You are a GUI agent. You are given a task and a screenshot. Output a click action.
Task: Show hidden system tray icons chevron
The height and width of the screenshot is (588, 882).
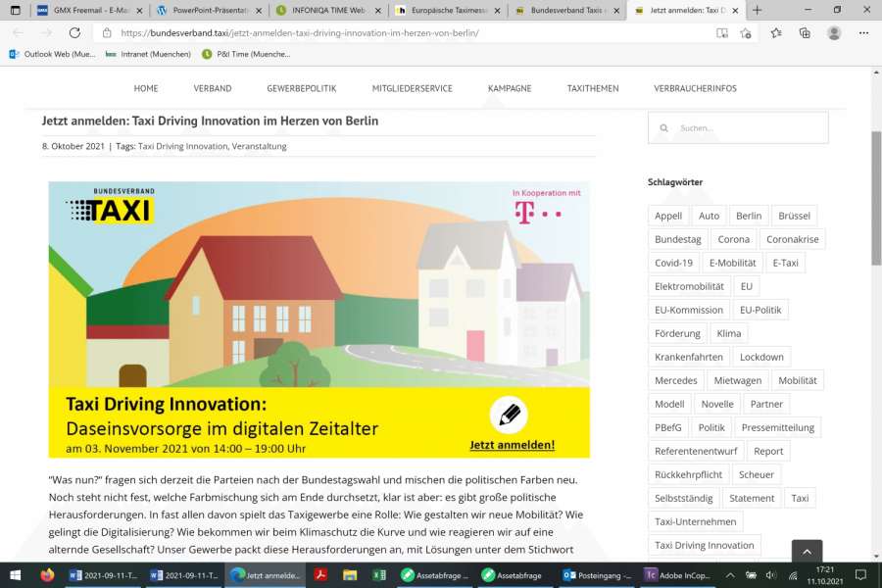pyautogui.click(x=729, y=575)
